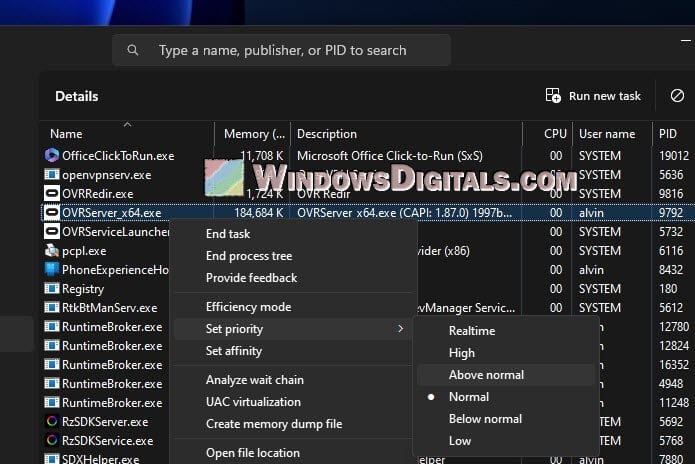Click the 184,684 K memory value
This screenshot has width=695, height=464.
tap(258, 213)
